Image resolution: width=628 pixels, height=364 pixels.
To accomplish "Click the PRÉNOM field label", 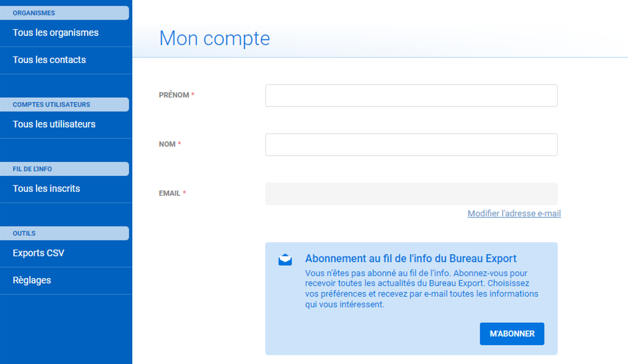I will tap(174, 95).
